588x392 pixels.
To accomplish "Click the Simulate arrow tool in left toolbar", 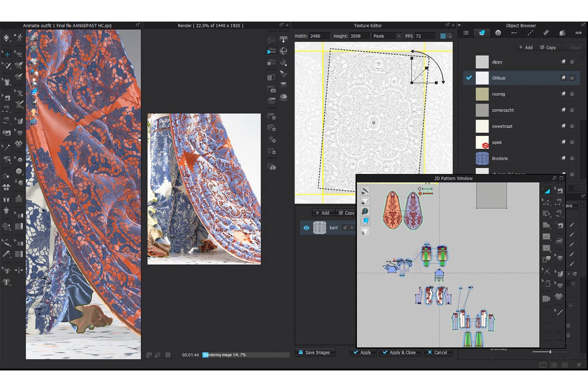I will coord(7,38).
